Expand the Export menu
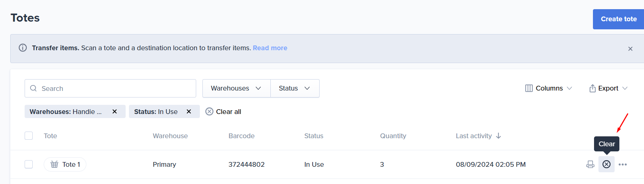The height and width of the screenshot is (184, 644). (x=608, y=88)
